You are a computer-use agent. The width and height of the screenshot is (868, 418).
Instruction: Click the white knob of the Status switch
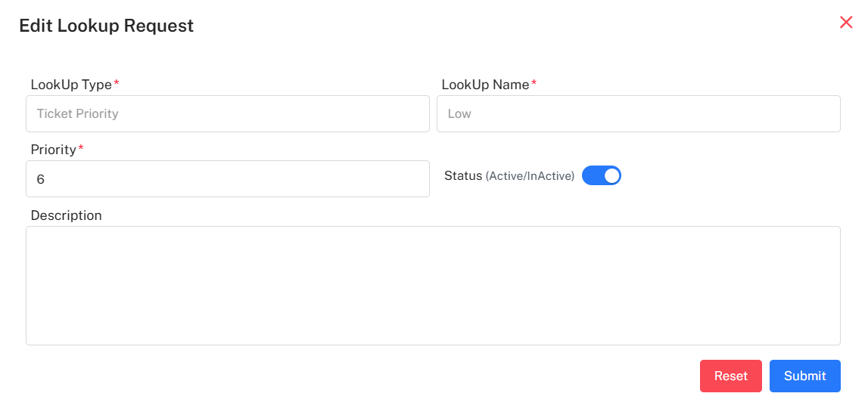tap(611, 176)
